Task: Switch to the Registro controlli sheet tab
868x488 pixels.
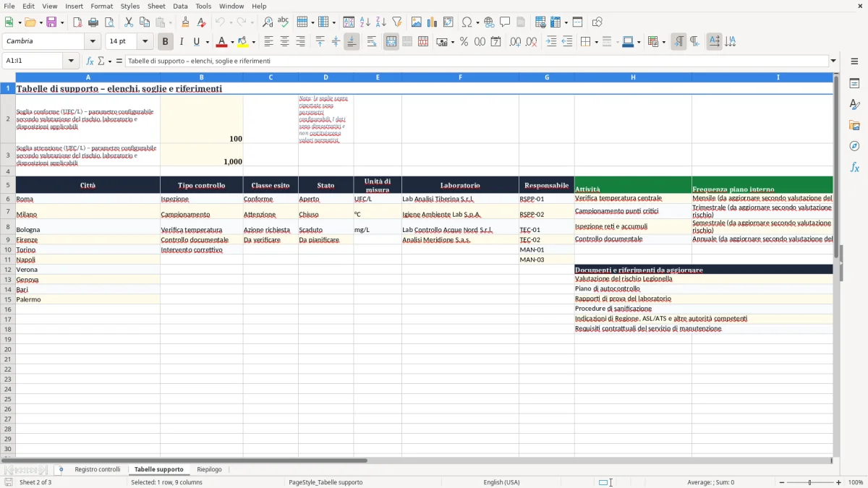Action: click(98, 470)
